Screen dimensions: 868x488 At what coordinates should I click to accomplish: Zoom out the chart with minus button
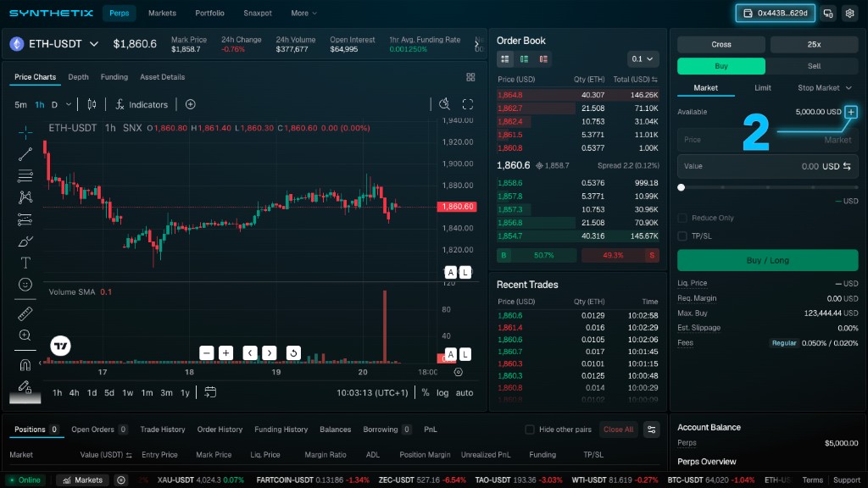[207, 353]
